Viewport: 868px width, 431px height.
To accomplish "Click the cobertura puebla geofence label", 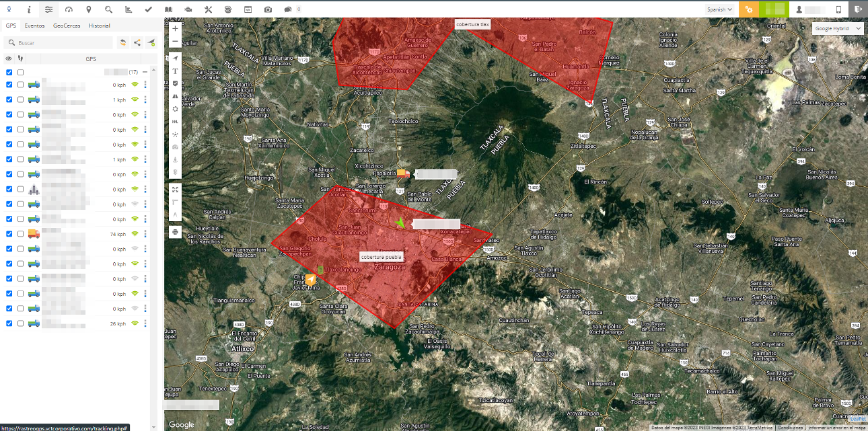I will pos(382,257).
